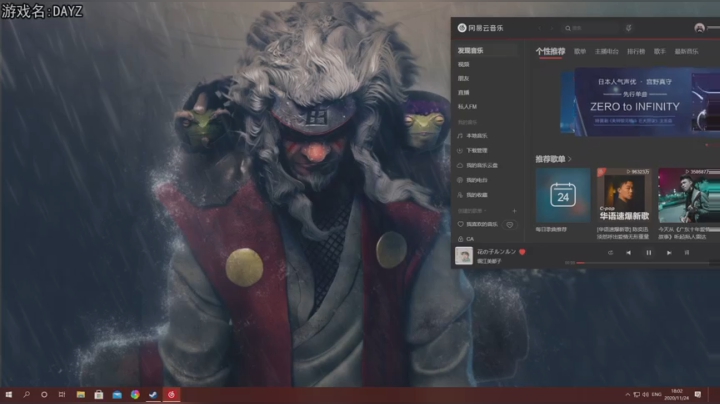This screenshot has height=404, width=720.
Task: Open 直播 in the sidebar
Action: [464, 92]
